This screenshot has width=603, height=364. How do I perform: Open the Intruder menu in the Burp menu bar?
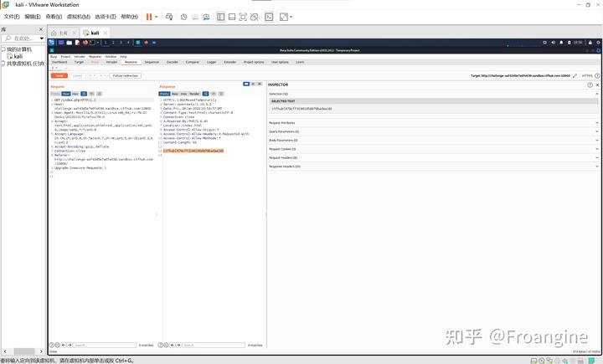tap(80, 57)
